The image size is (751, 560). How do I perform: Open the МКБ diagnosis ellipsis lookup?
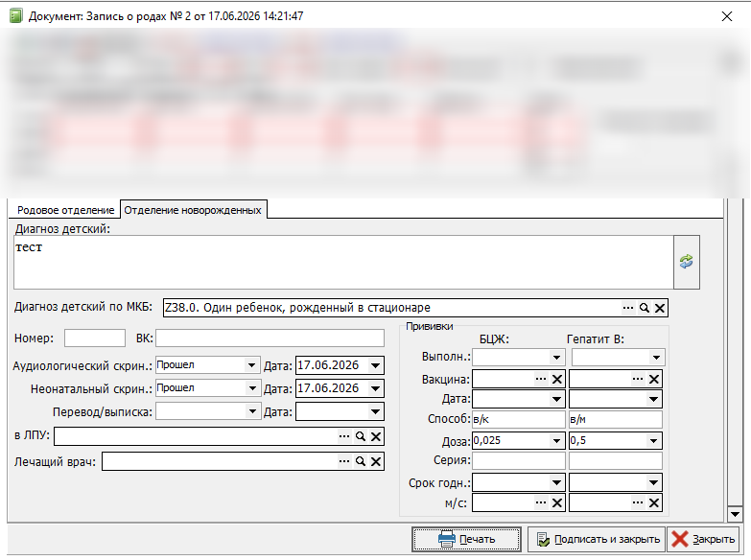(628, 308)
